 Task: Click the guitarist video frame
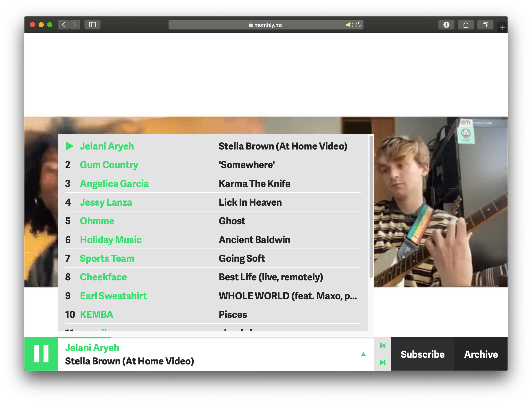click(441, 202)
